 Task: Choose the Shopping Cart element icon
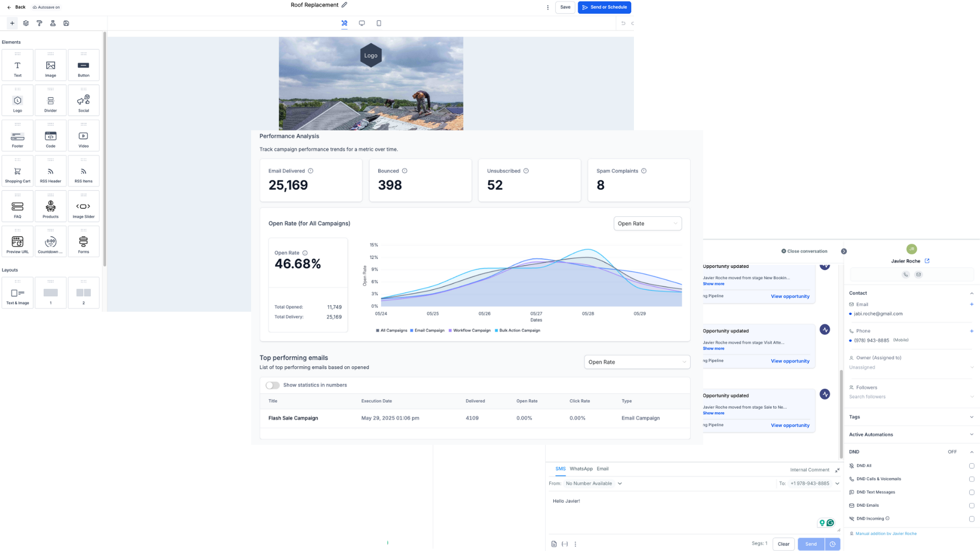click(17, 171)
